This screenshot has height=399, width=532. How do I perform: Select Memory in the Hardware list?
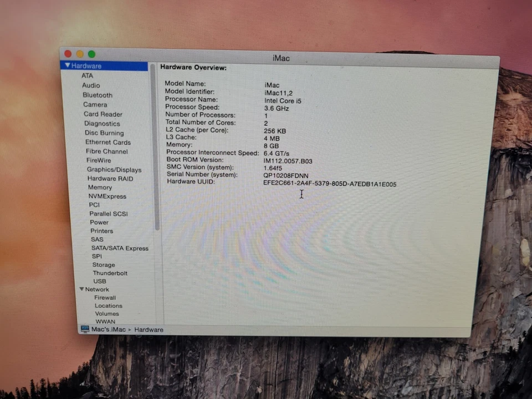pos(100,187)
